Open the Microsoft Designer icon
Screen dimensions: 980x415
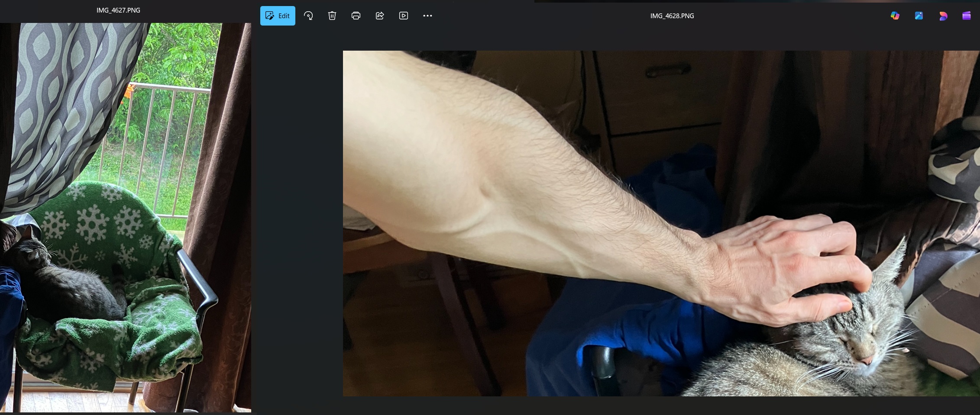pos(943,16)
